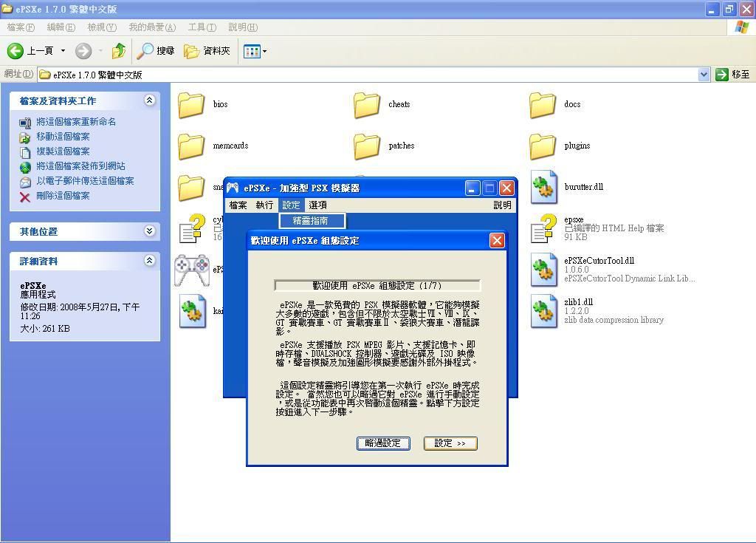Open the memcards folder
The height and width of the screenshot is (543, 756).
click(x=191, y=146)
